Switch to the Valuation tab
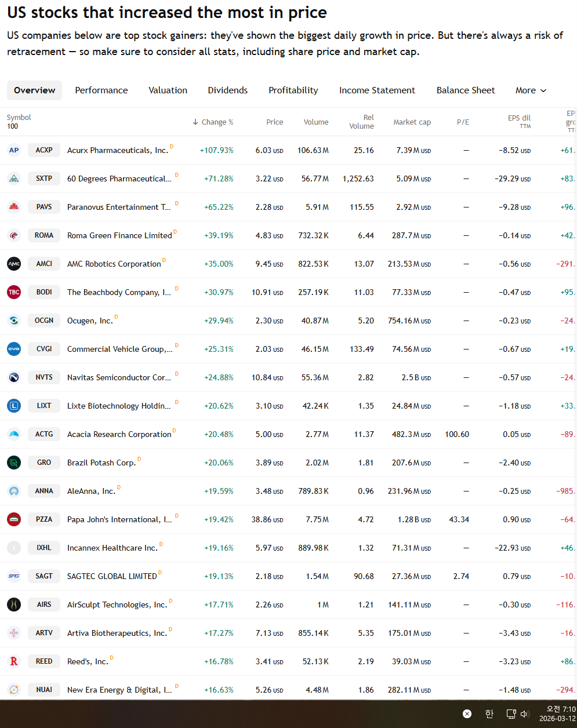Screen dimensions: 577x728 (168, 90)
